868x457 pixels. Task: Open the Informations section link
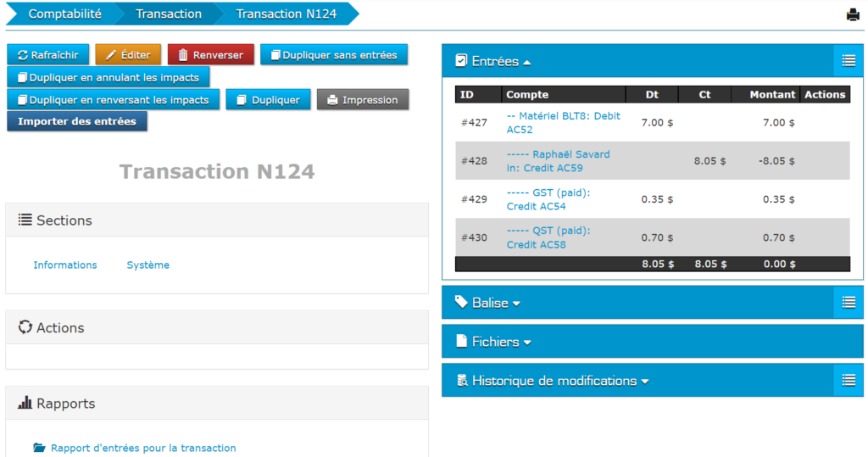[65, 265]
